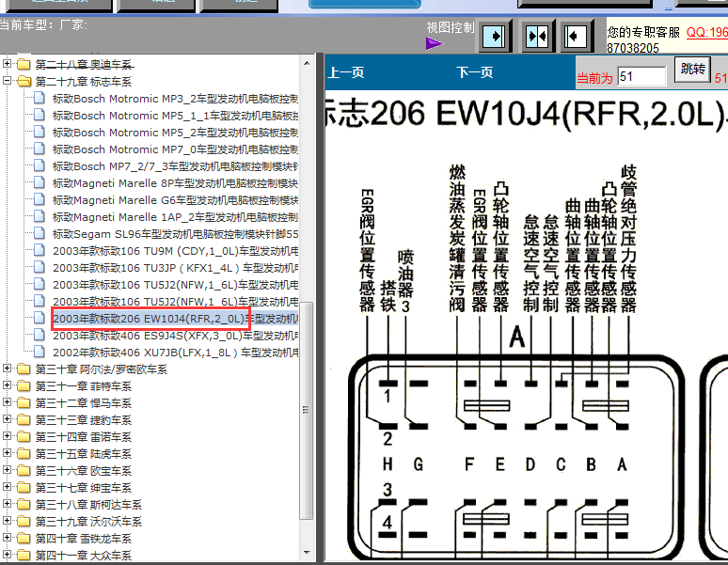Open 标致Magneti Marelle G6 document

[175, 200]
